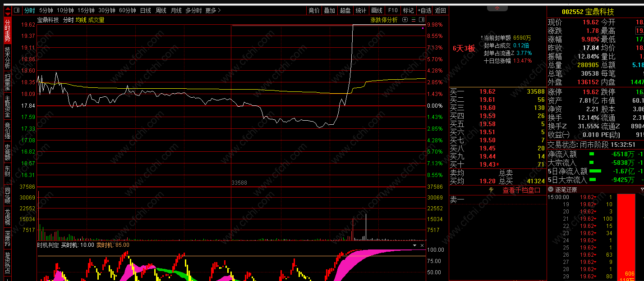The height and width of the screenshot is (281, 644).
Task: Click the filter icon in 逐笔还原 header
Action: click(x=642, y=190)
